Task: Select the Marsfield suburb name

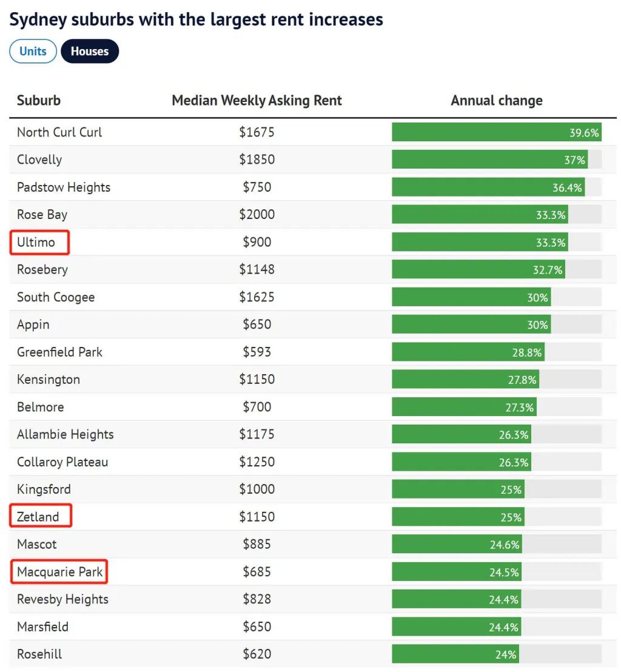Action: (x=42, y=627)
